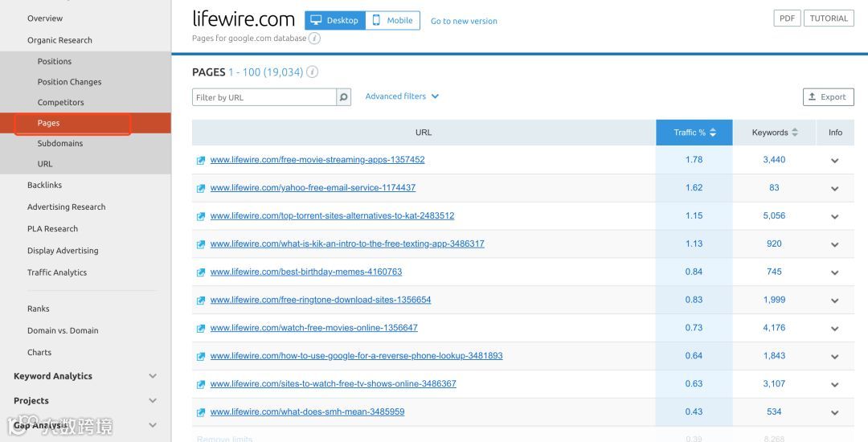
Task: Click the Filter by URL input field
Action: [x=264, y=97]
